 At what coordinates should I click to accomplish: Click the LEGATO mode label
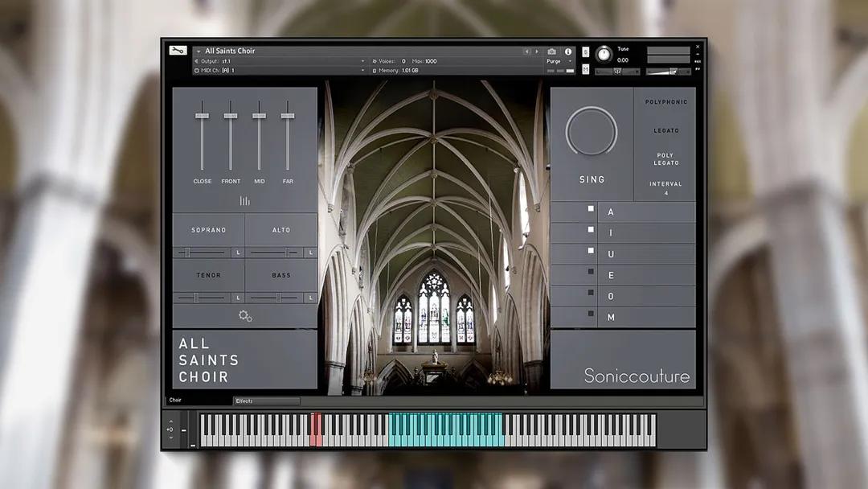(x=667, y=129)
